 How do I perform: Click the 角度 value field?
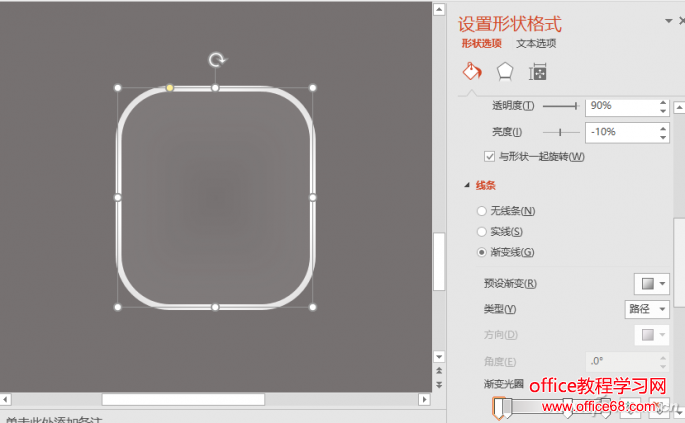click(622, 361)
